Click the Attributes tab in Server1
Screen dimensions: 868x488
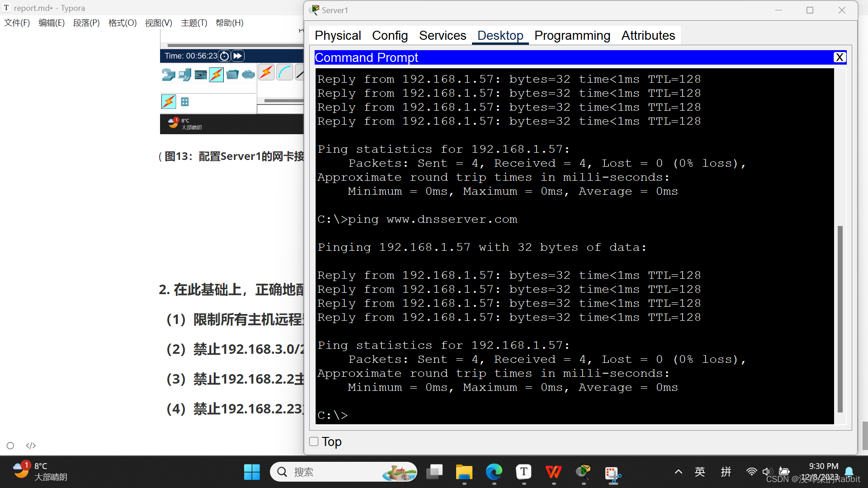647,35
